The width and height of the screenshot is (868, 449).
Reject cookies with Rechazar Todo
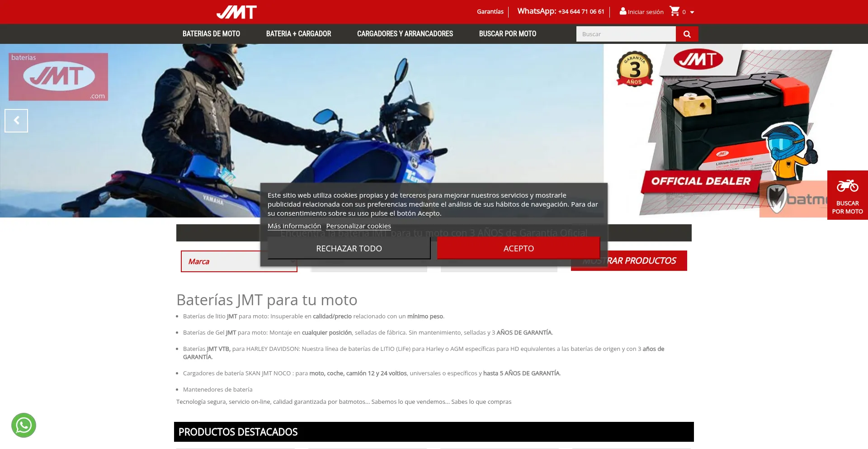tap(349, 248)
